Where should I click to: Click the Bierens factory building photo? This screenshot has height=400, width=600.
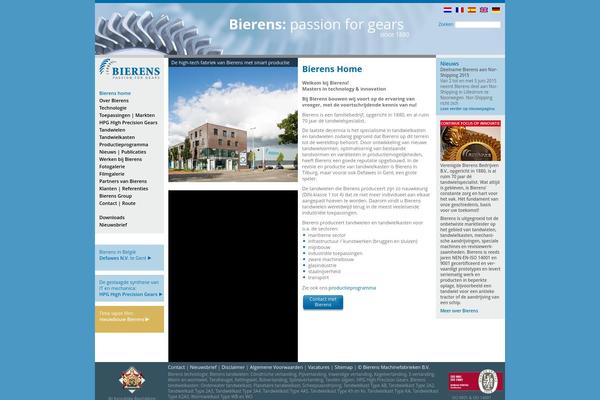tap(233, 124)
